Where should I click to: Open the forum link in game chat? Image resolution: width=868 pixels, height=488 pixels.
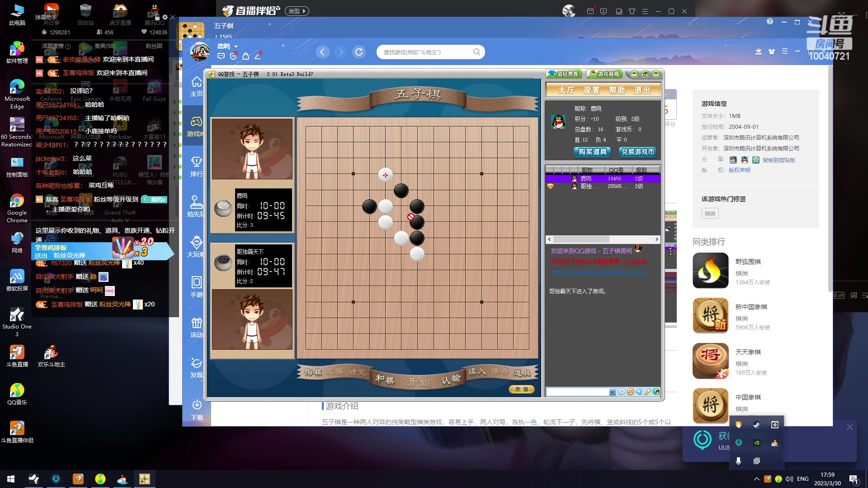coord(598,272)
